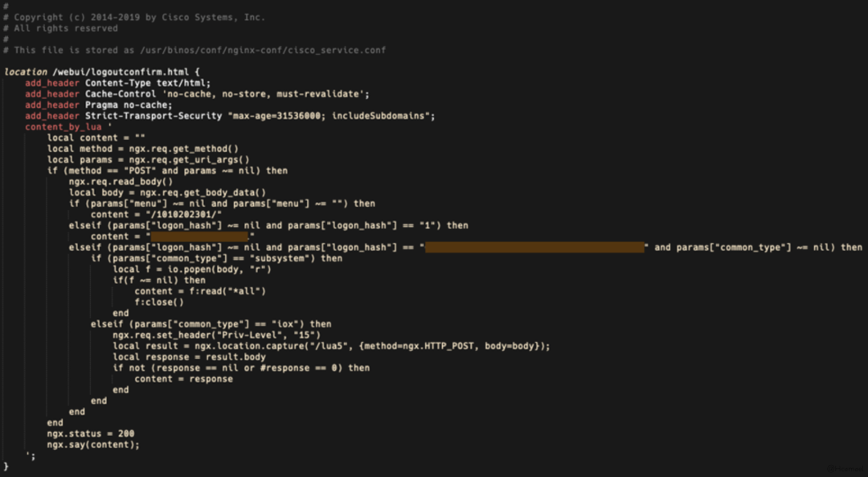868x477 pixels.
Task: Click the long redacted logon_hash value
Action: tap(534, 248)
